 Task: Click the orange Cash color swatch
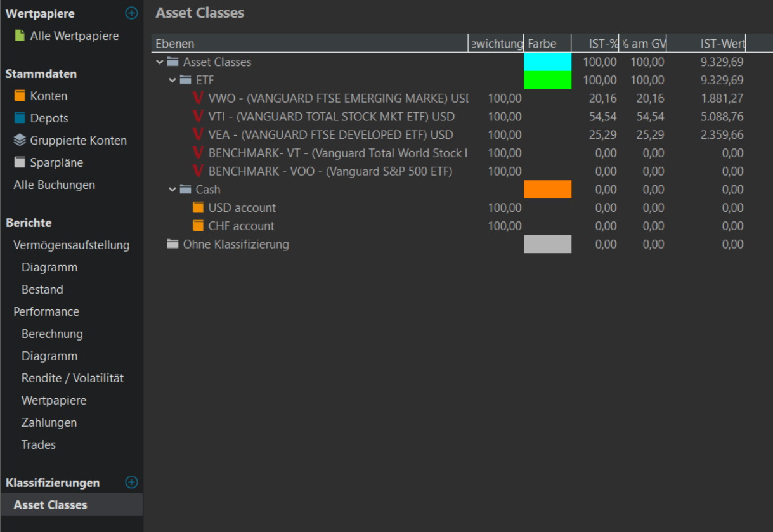[x=547, y=190]
